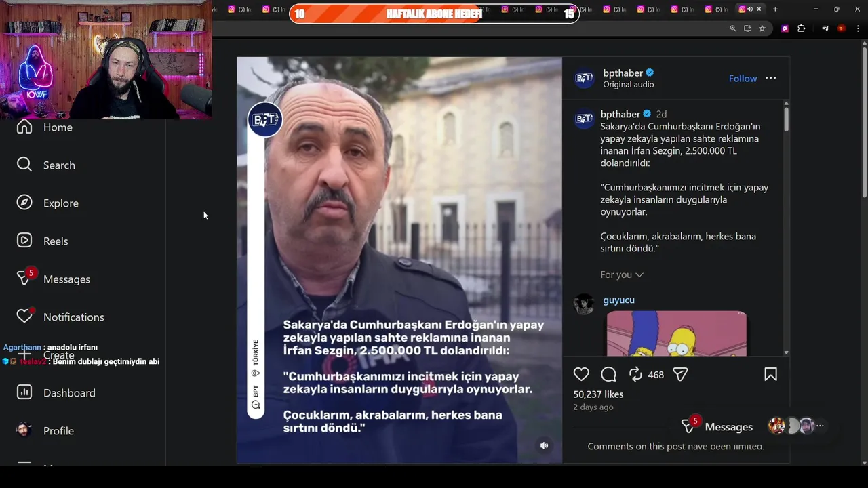This screenshot has width=868, height=488.
Task: Open the browser extensions puzzle icon
Action: (801, 28)
